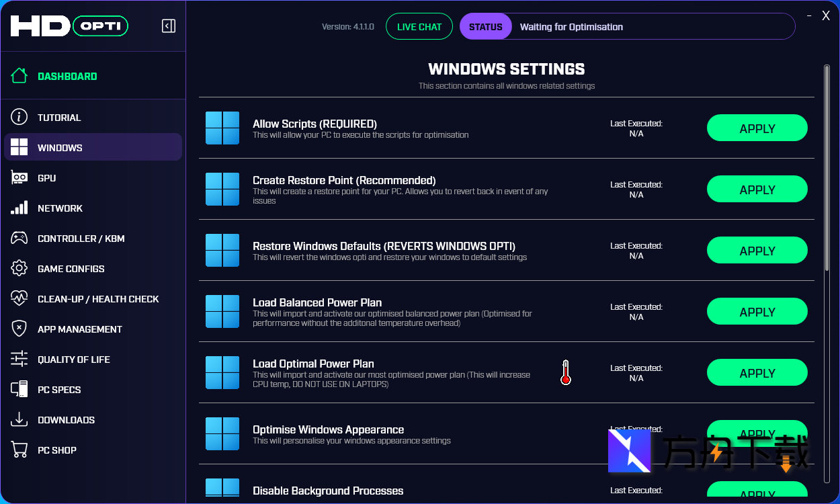Go to the Downloads section
The image size is (840, 504).
pos(66,420)
